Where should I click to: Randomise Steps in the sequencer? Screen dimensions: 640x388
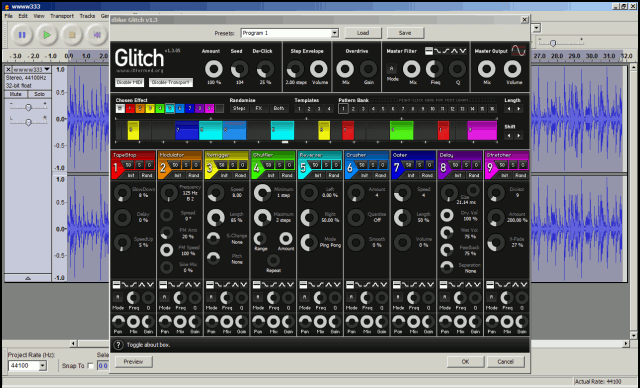pyautogui.click(x=240, y=109)
